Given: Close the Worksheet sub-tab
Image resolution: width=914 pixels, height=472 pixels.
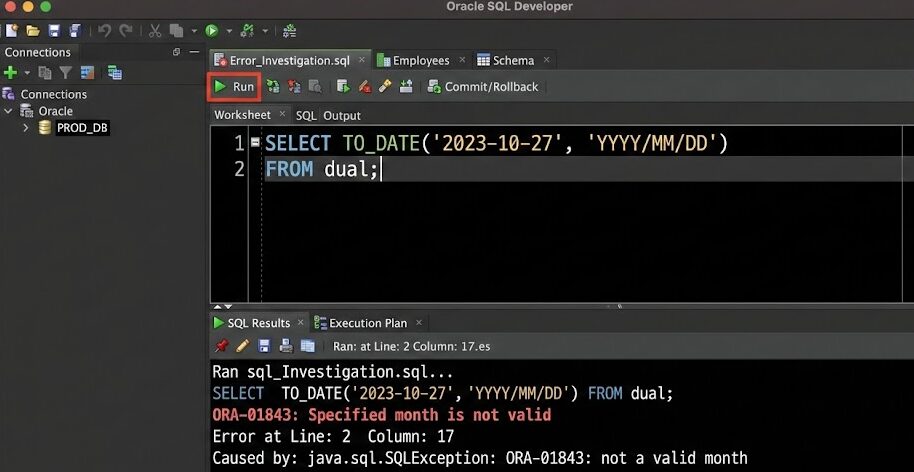Looking at the screenshot, I should [x=282, y=114].
